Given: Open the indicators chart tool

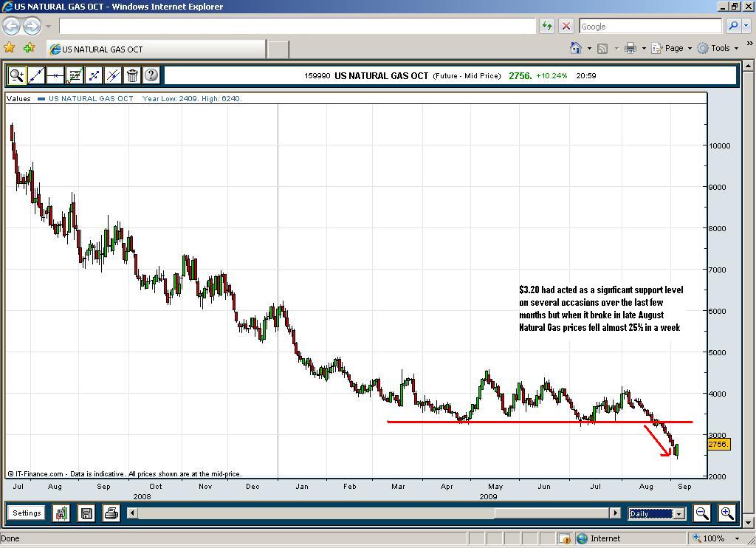Looking at the screenshot, I should click(x=75, y=75).
